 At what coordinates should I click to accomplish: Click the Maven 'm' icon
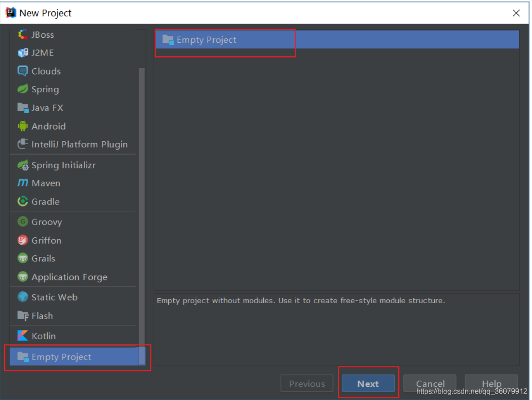[23, 183]
